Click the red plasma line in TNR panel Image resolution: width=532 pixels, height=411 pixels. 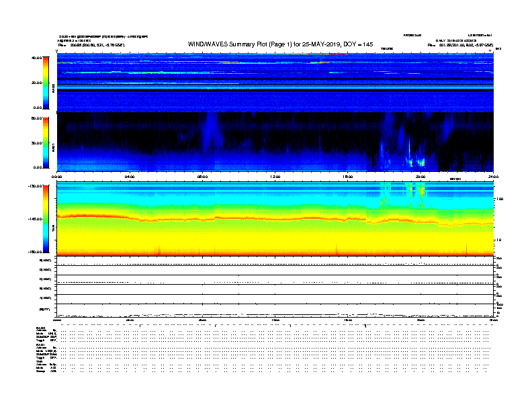point(275,220)
